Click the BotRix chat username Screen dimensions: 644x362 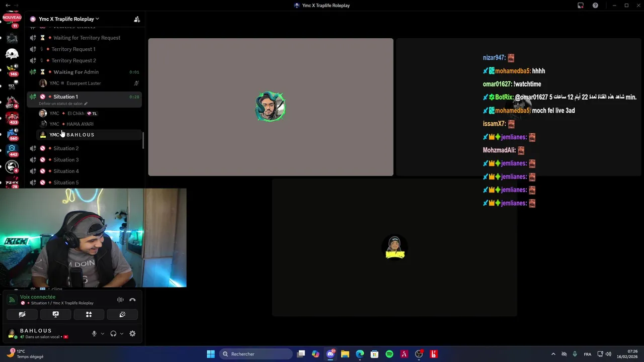point(504,97)
